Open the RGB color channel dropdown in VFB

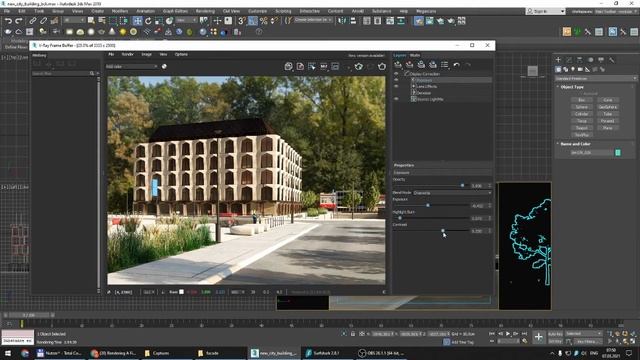point(131,66)
